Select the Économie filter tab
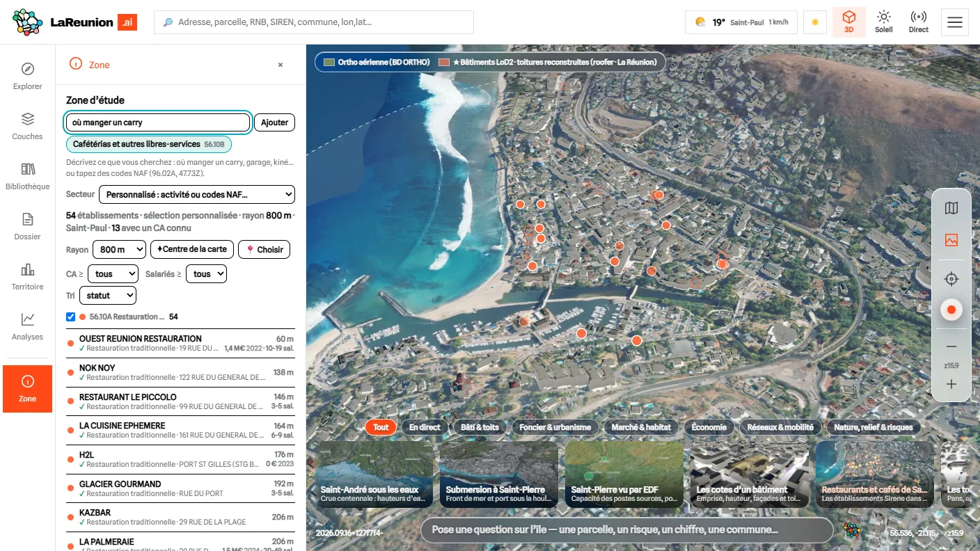The image size is (980, 551). pyautogui.click(x=709, y=427)
